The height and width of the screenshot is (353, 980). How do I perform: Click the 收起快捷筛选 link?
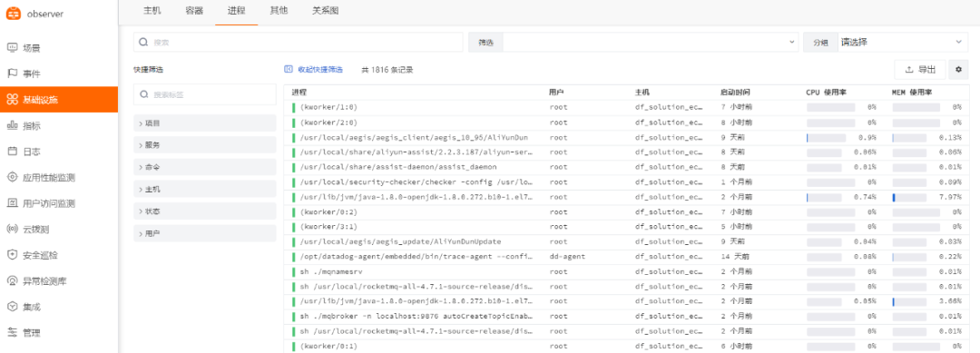click(x=320, y=69)
